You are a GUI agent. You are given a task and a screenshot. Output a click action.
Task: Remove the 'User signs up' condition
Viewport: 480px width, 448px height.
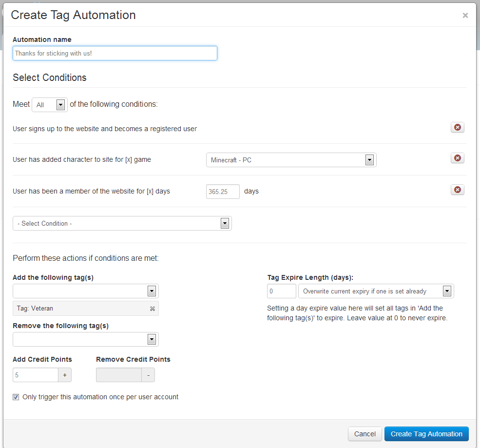pos(457,128)
